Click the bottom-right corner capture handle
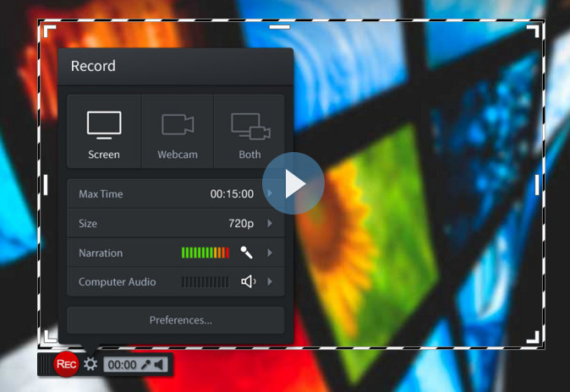Image resolution: width=570 pixels, height=392 pixels. click(533, 337)
